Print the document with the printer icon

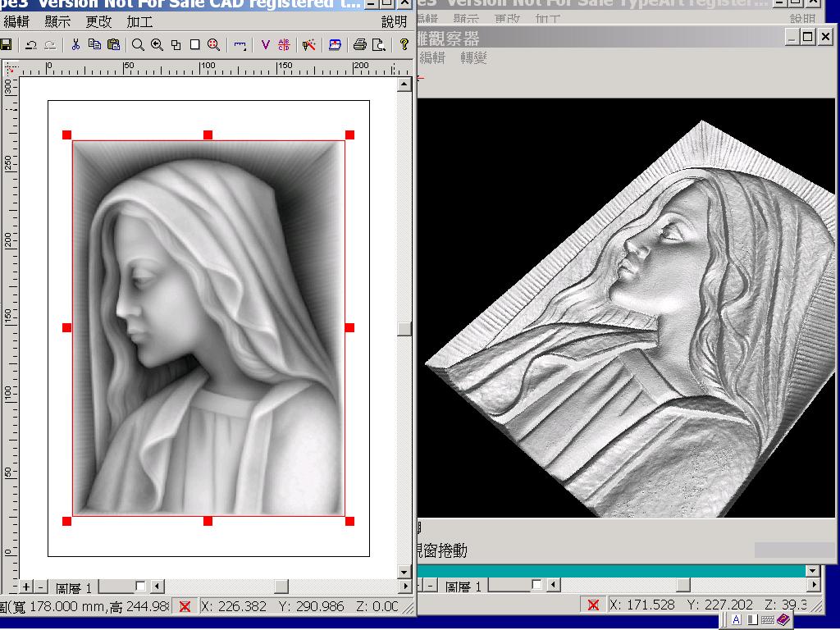(x=360, y=44)
